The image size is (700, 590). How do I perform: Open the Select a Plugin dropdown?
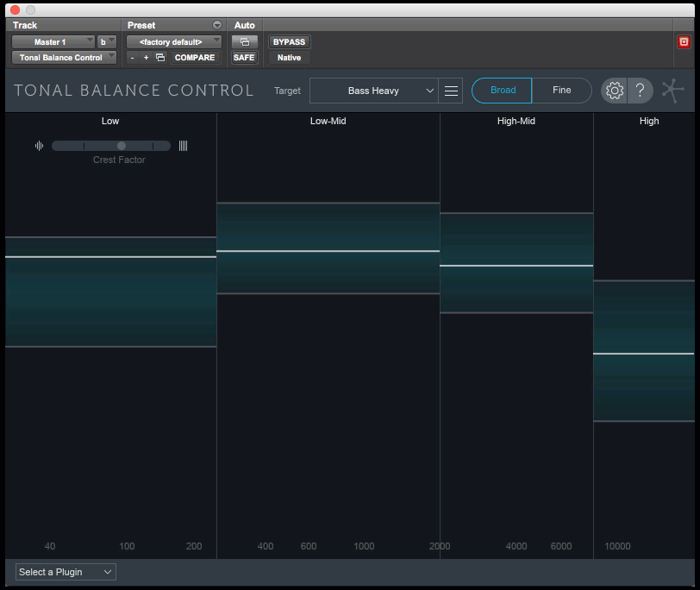click(66, 572)
